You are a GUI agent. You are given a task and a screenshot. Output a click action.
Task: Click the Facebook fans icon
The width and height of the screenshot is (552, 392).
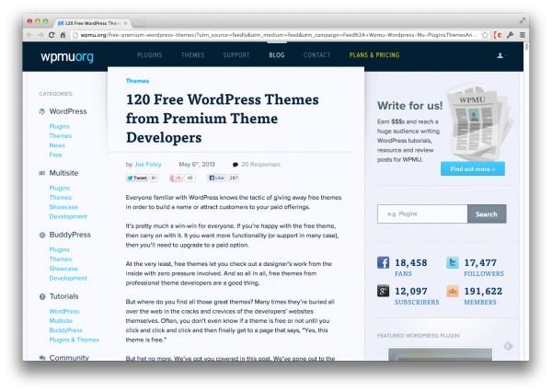pos(383,262)
